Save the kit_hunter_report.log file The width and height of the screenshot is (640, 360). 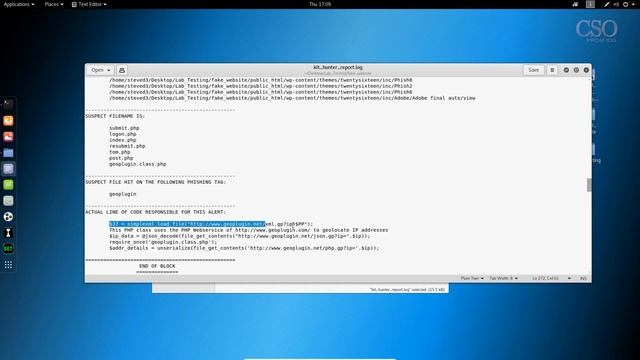tap(533, 70)
